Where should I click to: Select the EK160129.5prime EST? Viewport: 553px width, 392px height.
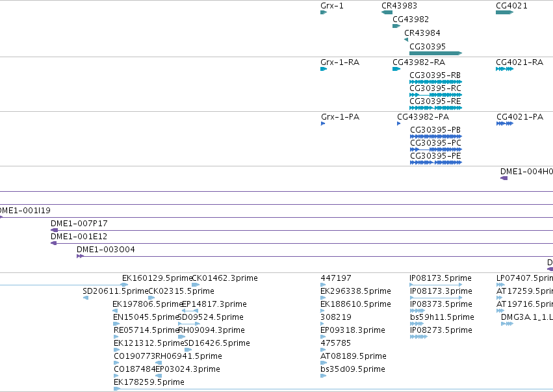(124, 285)
